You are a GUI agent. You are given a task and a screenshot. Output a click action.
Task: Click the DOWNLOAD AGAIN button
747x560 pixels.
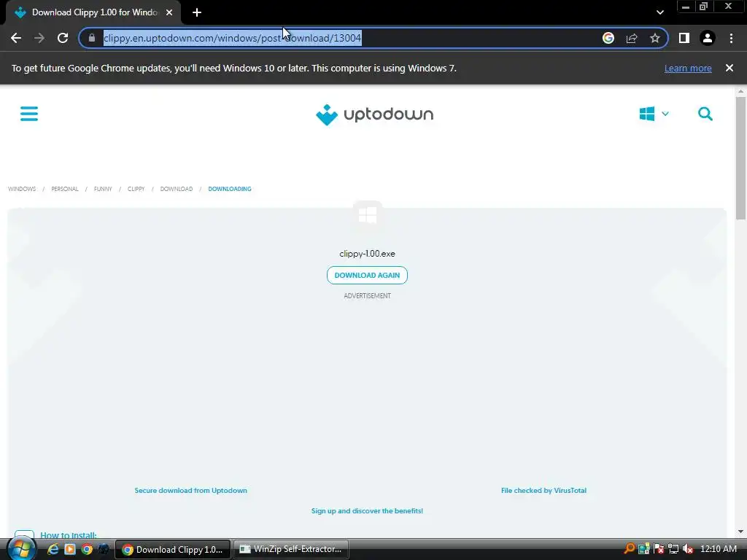[368, 275]
